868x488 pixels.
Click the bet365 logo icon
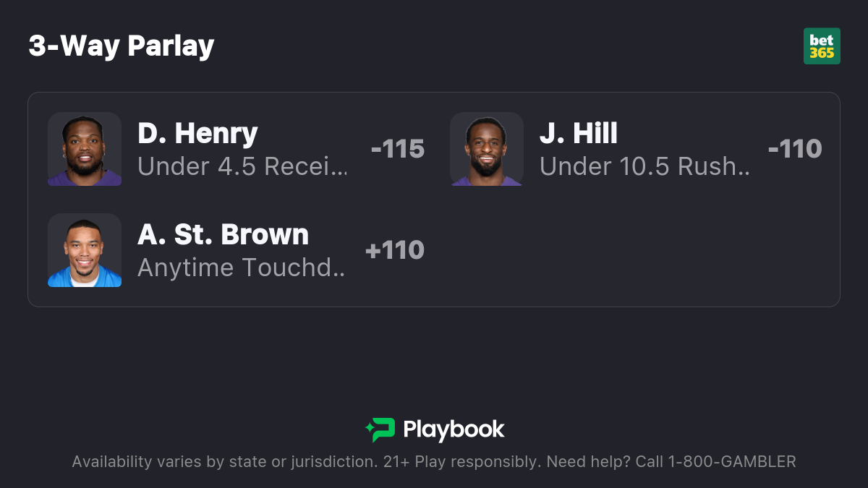coord(822,46)
